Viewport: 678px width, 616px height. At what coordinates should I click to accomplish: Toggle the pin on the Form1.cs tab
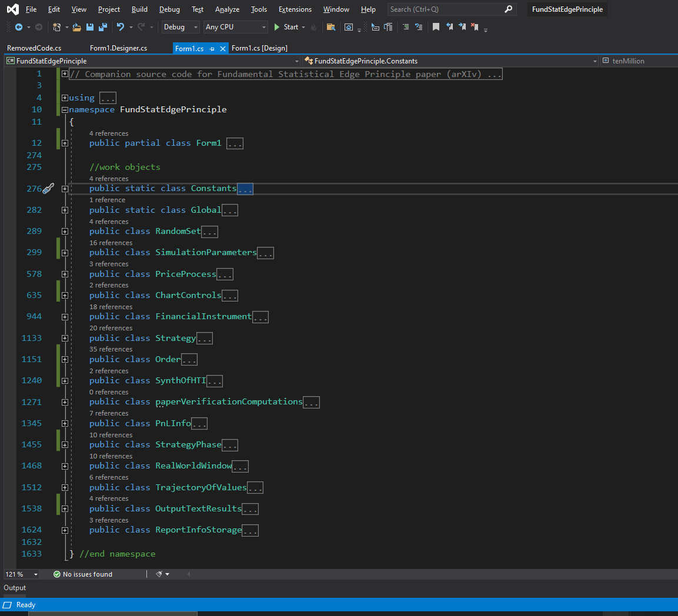coord(212,49)
